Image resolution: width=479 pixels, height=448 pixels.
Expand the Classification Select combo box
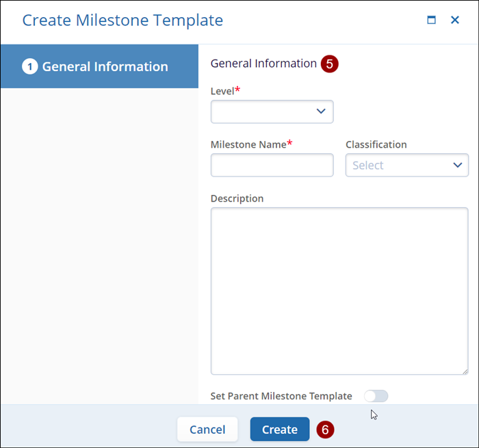(x=406, y=165)
